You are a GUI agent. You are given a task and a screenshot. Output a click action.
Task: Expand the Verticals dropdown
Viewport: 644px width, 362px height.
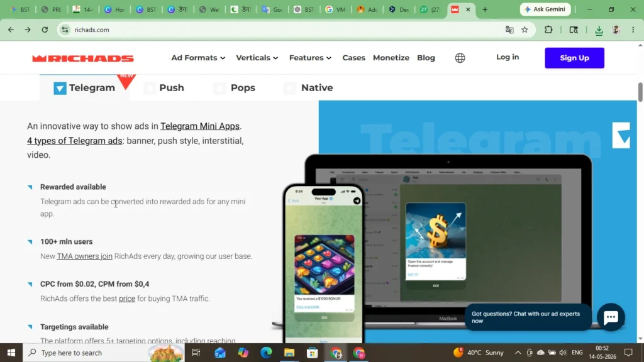point(257,58)
